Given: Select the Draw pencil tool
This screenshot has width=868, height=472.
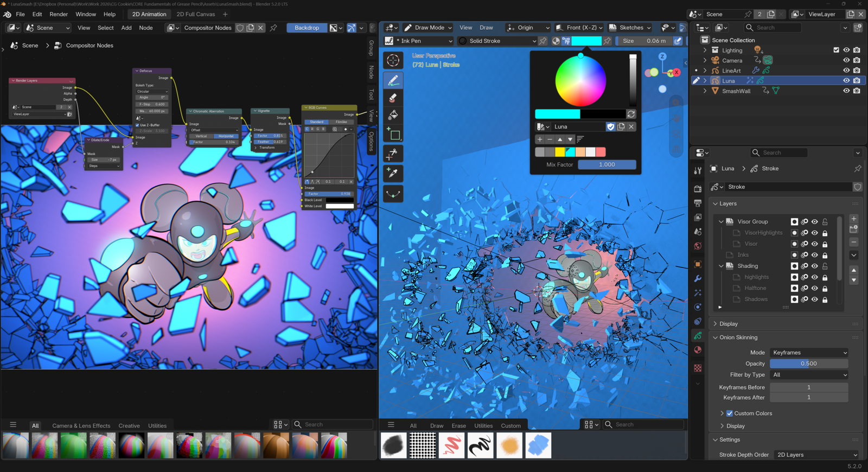Looking at the screenshot, I should [393, 81].
